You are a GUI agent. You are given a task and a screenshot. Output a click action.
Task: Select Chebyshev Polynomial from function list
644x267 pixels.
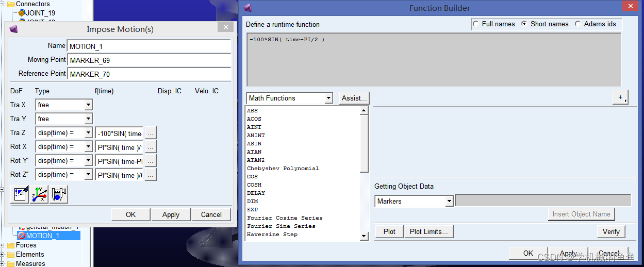click(283, 169)
